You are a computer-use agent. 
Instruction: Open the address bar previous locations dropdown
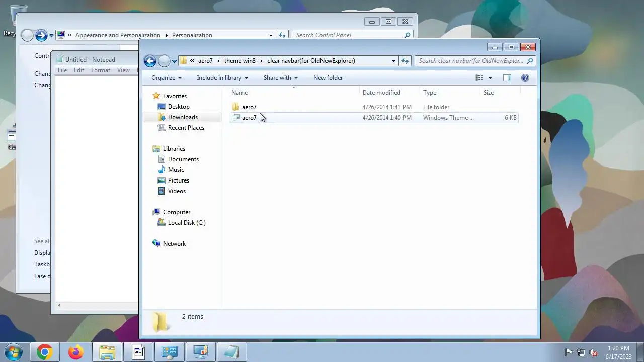[x=393, y=61]
